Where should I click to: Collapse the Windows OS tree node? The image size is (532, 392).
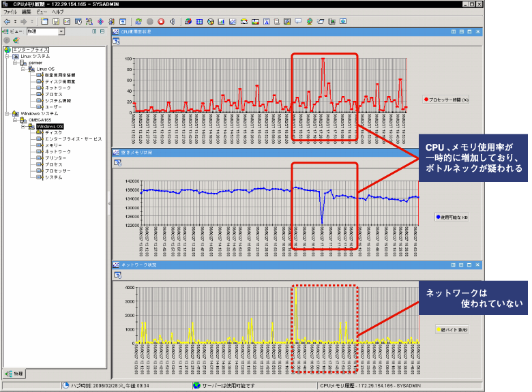coord(23,126)
